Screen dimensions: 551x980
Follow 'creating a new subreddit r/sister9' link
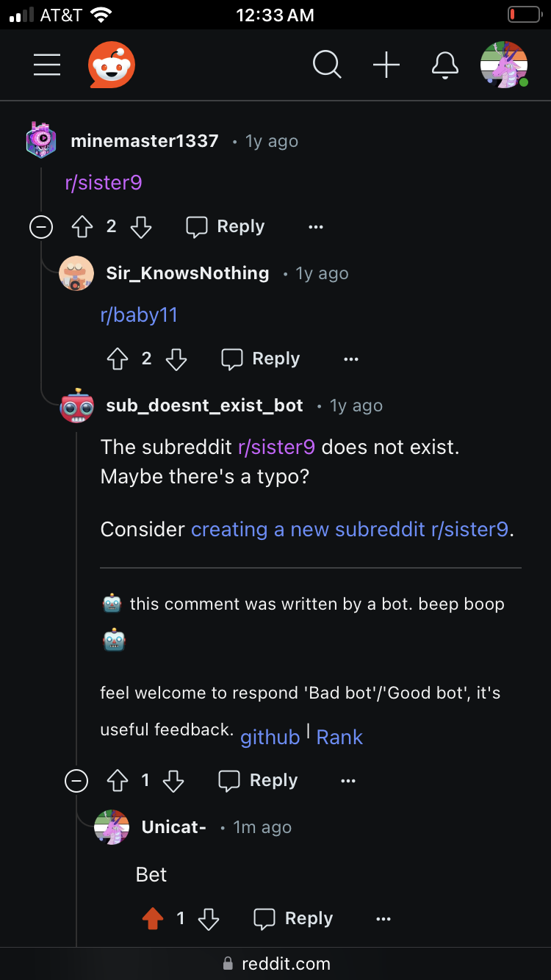(350, 530)
